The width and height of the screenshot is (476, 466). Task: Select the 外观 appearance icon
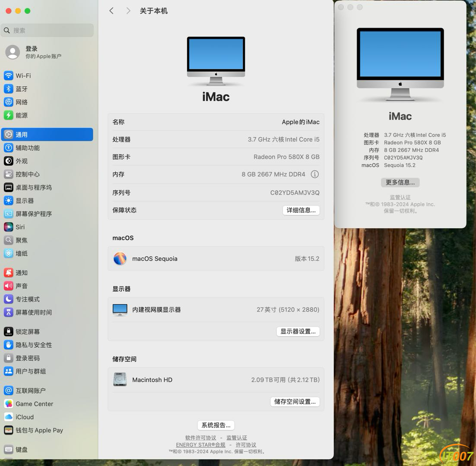point(9,161)
